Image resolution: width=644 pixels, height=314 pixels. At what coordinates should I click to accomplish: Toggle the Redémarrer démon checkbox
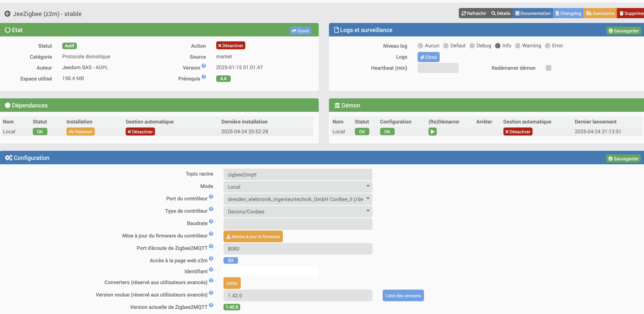[549, 68]
